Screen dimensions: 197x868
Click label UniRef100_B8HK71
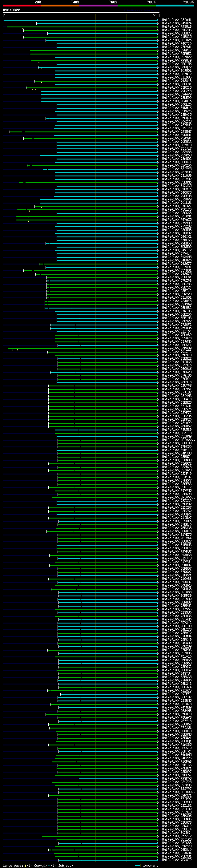click(176, 162)
